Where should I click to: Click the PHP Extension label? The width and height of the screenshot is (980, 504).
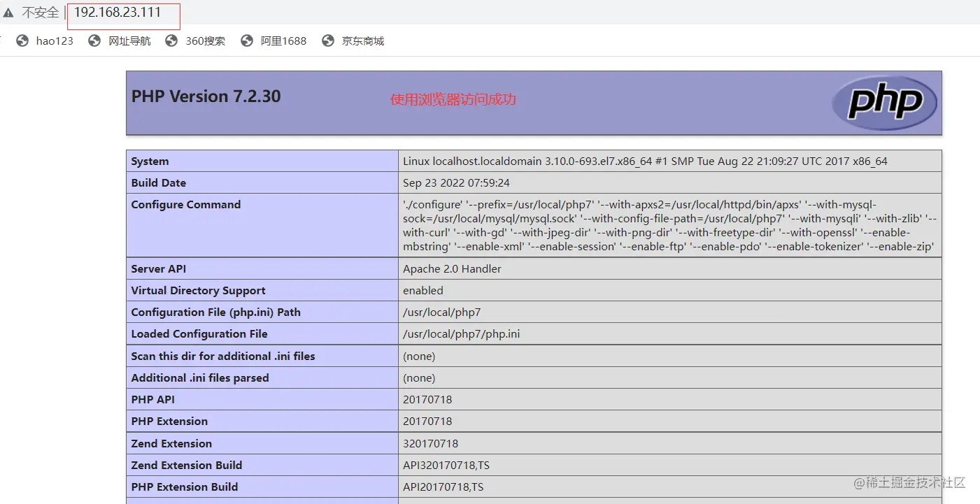click(169, 421)
